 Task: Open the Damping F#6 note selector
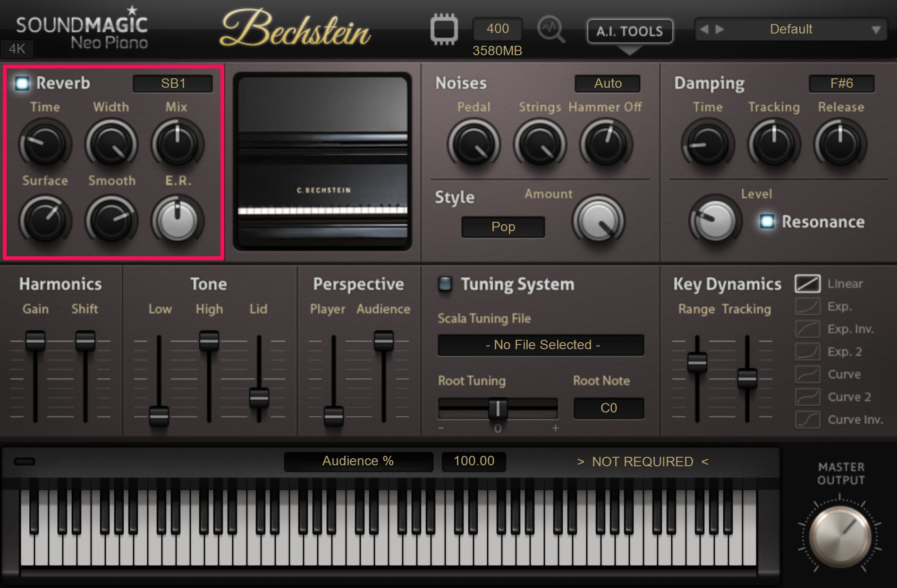click(841, 84)
